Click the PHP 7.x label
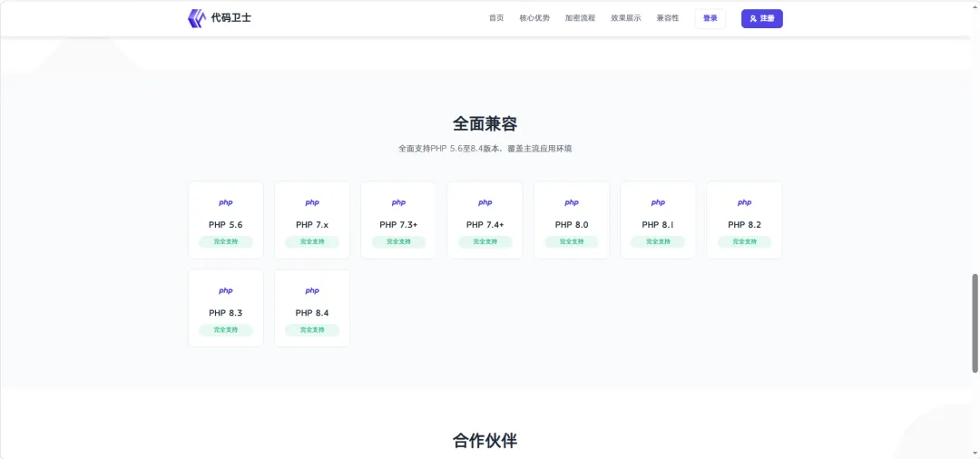 (312, 225)
